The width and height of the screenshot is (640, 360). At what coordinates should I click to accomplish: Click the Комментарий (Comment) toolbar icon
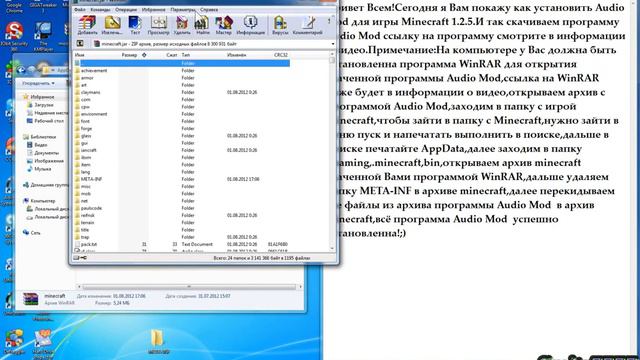[x=308, y=25]
